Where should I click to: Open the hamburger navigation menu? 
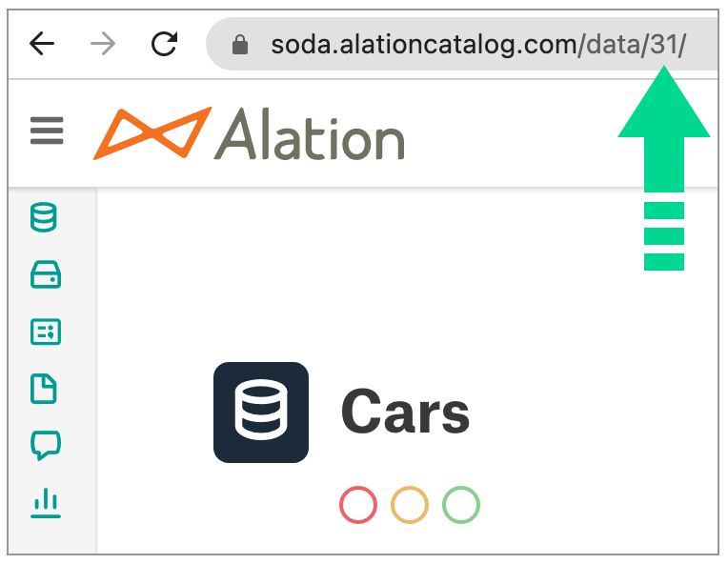pos(47,131)
